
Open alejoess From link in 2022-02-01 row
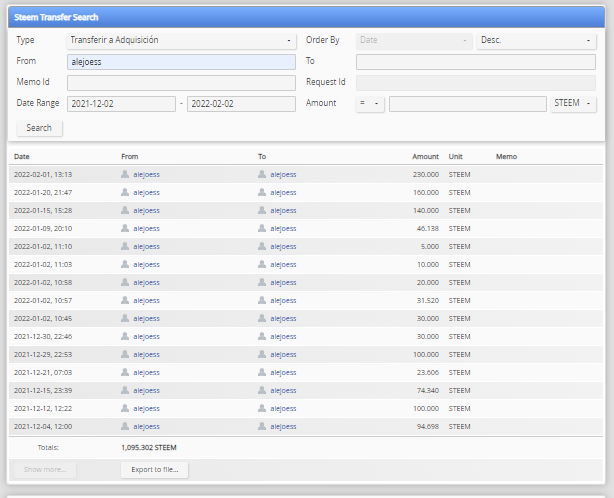[x=146, y=175]
